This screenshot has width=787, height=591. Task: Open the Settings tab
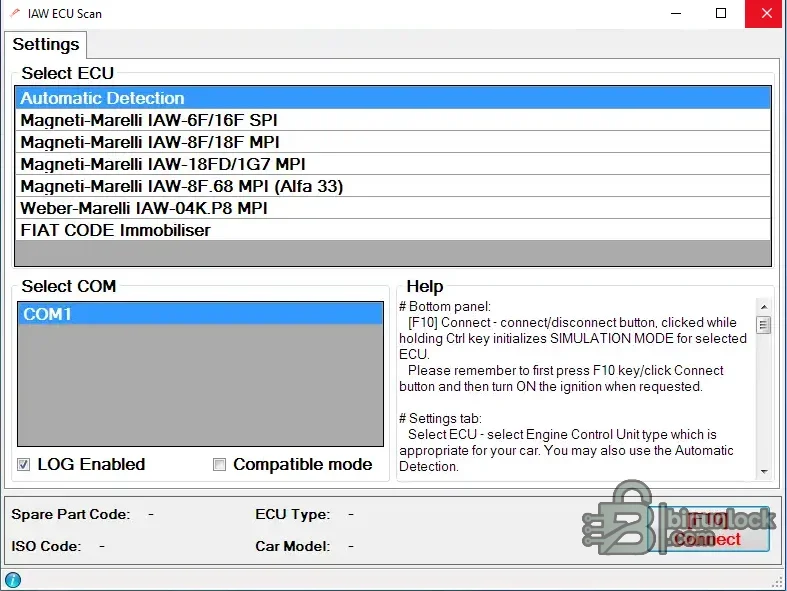click(46, 45)
